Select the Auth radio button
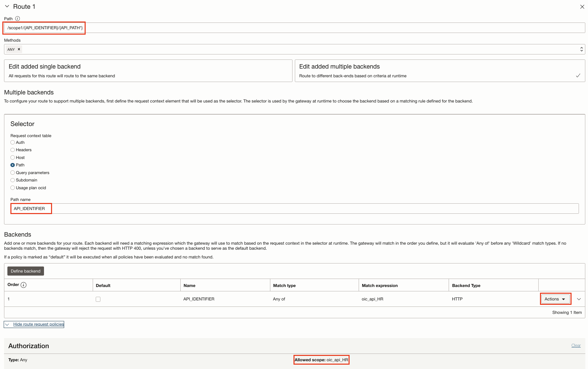The height and width of the screenshot is (369, 588). (13, 142)
